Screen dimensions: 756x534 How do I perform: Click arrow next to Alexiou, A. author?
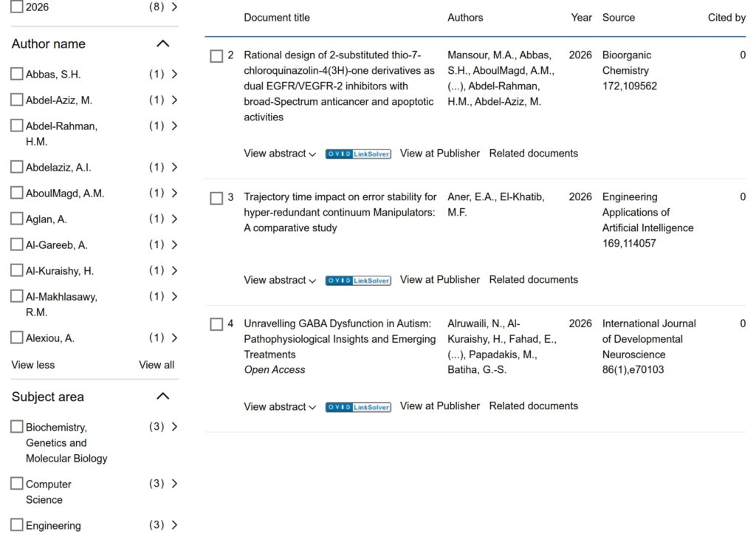pyautogui.click(x=174, y=338)
